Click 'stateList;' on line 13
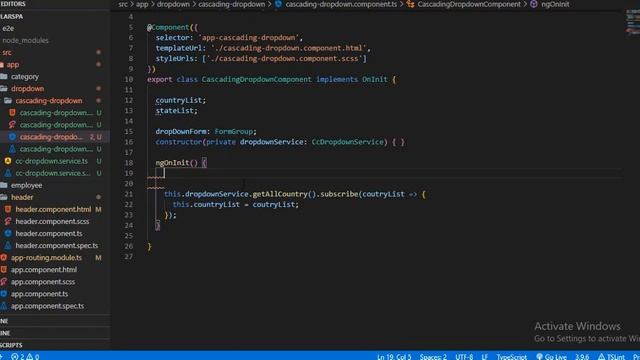This screenshot has height=360, width=640. tap(176, 111)
